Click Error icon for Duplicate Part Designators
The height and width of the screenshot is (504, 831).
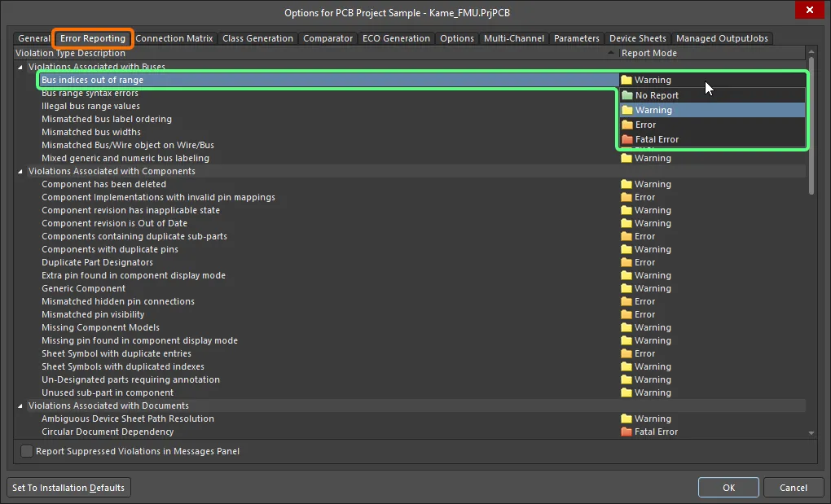pos(627,263)
